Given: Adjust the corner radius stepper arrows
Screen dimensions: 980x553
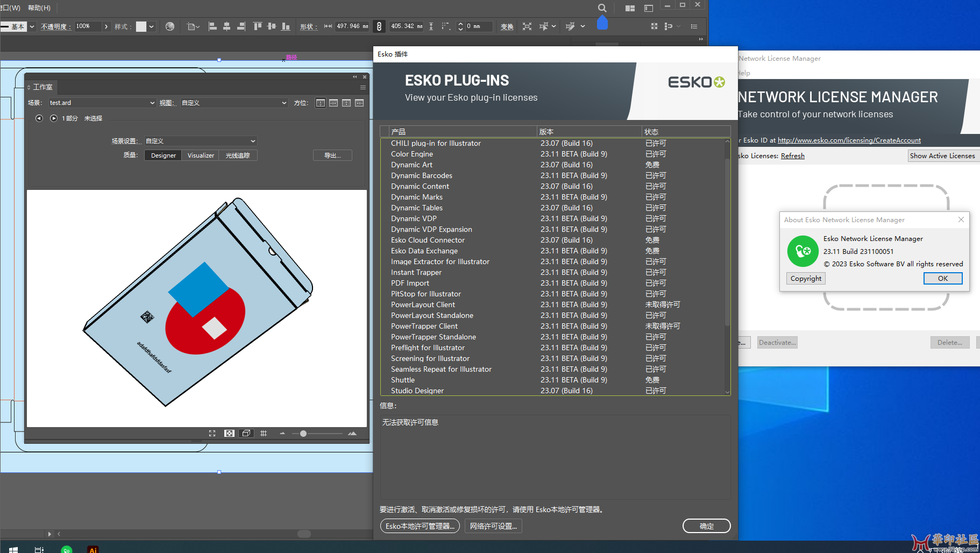Looking at the screenshot, I should pyautogui.click(x=460, y=26).
